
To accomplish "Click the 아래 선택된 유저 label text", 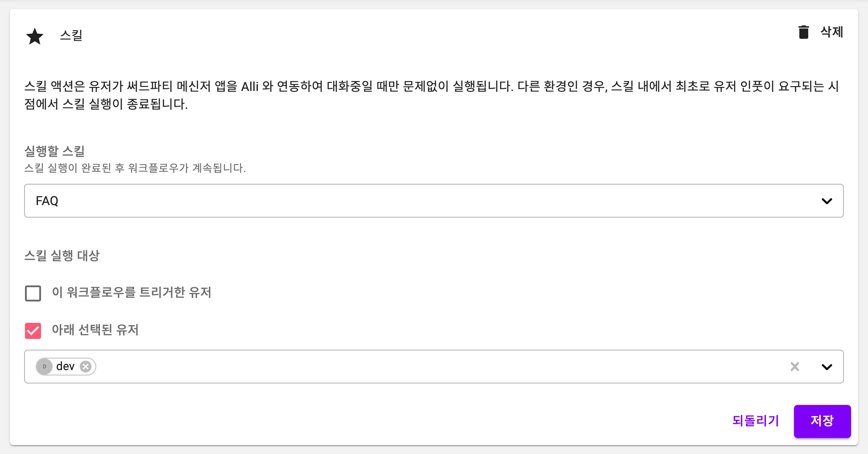I will click(x=95, y=330).
